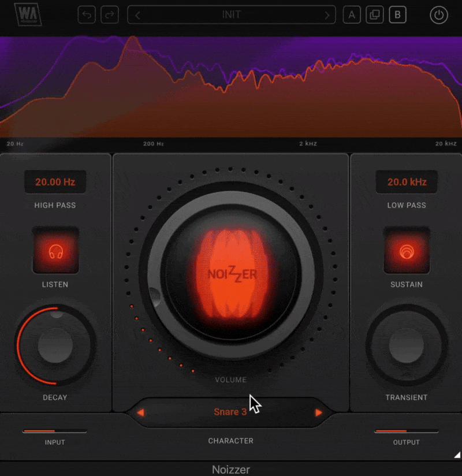Click the HIGH PASS label
462x476 pixels.
coord(55,205)
